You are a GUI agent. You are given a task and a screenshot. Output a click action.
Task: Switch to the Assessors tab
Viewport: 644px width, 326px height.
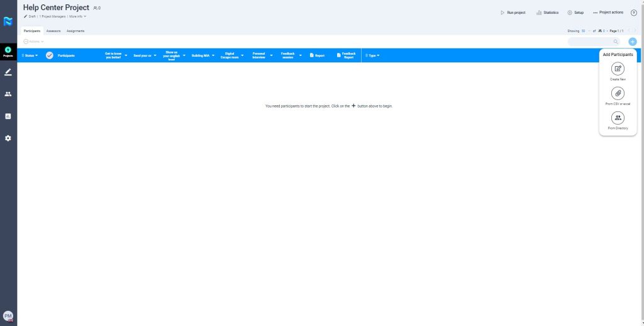tap(53, 31)
